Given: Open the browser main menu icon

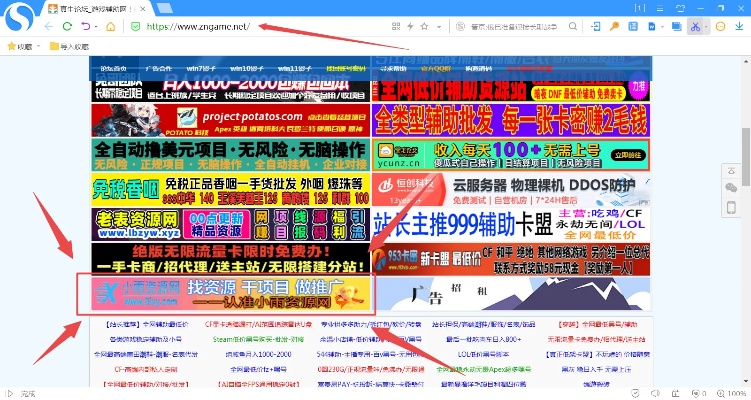Looking at the screenshot, I should coord(660,8).
